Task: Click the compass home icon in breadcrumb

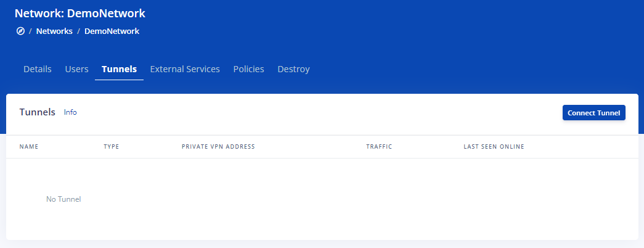Action: click(x=20, y=31)
